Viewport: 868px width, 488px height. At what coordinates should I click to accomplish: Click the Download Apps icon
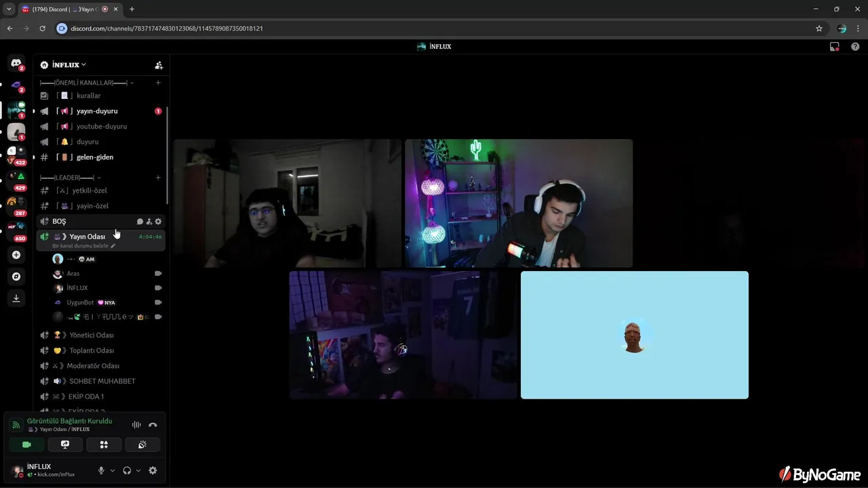[x=16, y=298]
